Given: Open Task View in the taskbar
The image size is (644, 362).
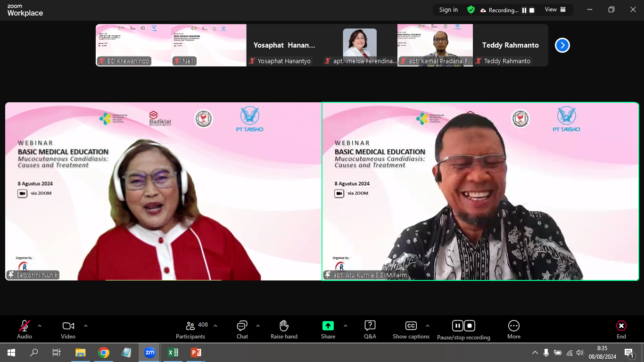Looking at the screenshot, I should [57, 353].
